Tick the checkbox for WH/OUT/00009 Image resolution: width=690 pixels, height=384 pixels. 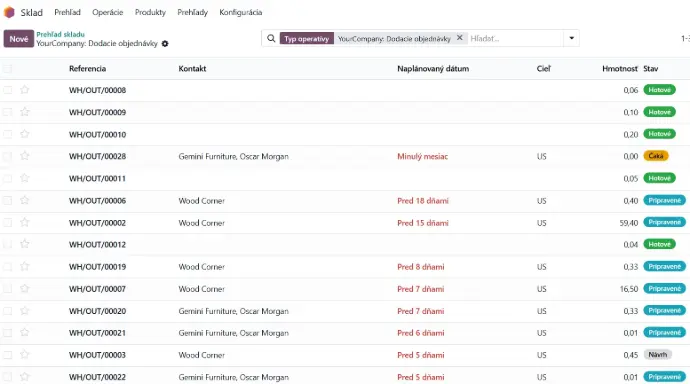pos(7,112)
